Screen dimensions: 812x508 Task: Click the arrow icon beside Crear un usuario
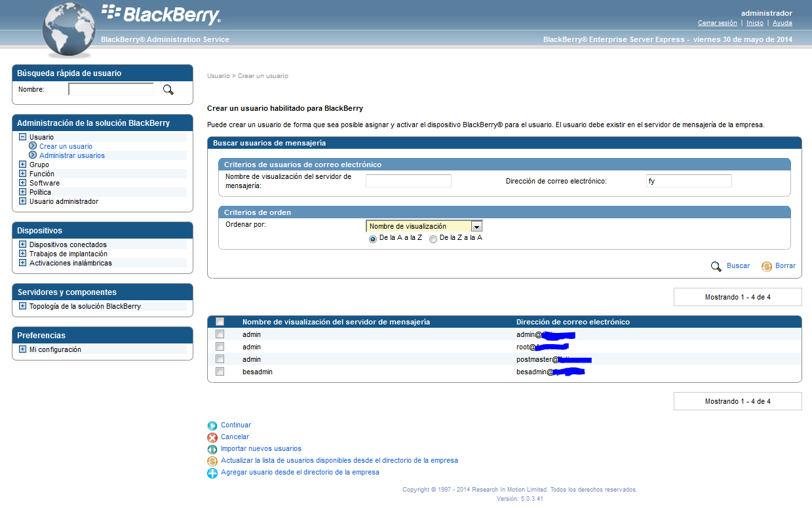pyautogui.click(x=33, y=146)
